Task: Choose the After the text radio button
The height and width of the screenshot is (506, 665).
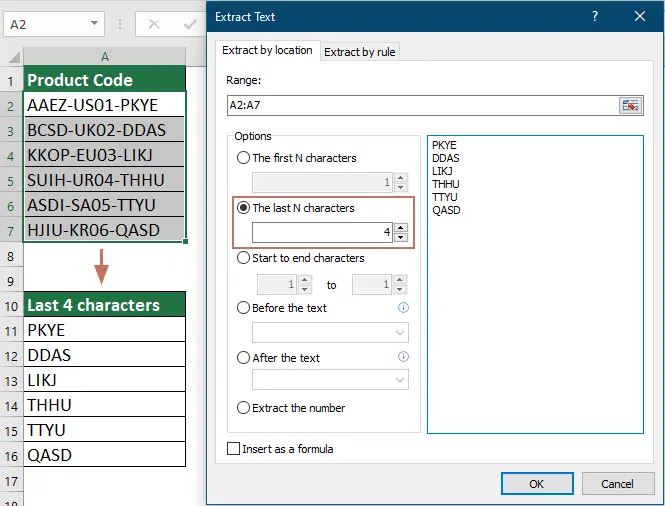Action: click(x=243, y=358)
